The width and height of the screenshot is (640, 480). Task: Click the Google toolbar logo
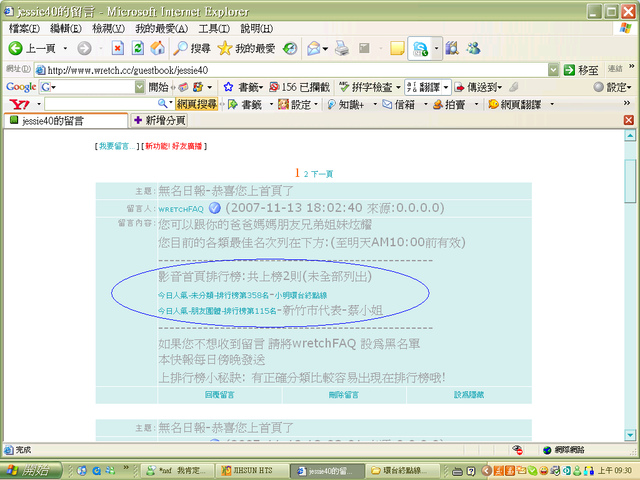pos(21,87)
